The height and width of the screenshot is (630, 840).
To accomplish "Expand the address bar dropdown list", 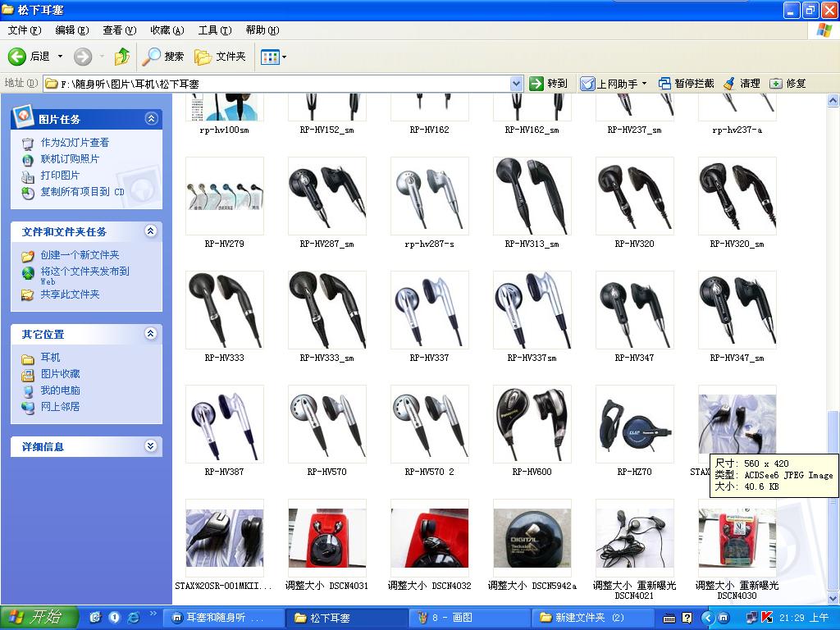I will 516,84.
